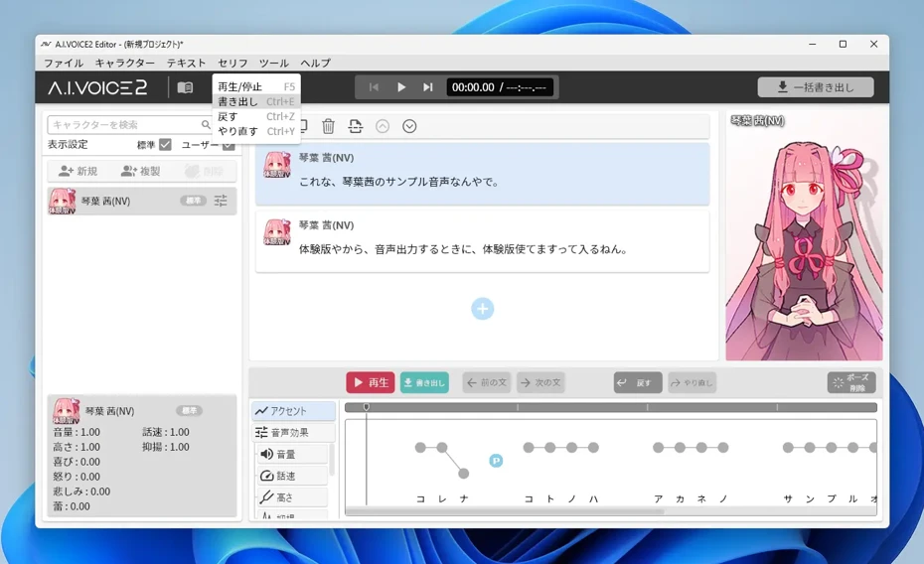Click the 戻す undo button in editor bar
This screenshot has height=564, width=924.
click(638, 382)
